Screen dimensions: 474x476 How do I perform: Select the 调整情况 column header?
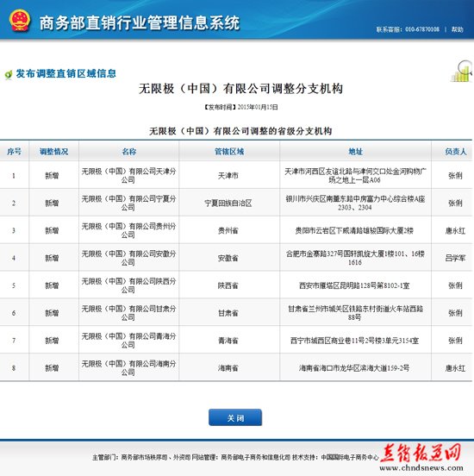54,151
